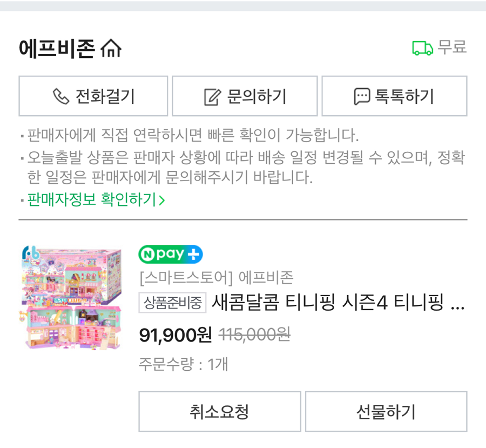Click the chevron after 판매자정보 확인하기
486x448 pixels.
tap(161, 200)
